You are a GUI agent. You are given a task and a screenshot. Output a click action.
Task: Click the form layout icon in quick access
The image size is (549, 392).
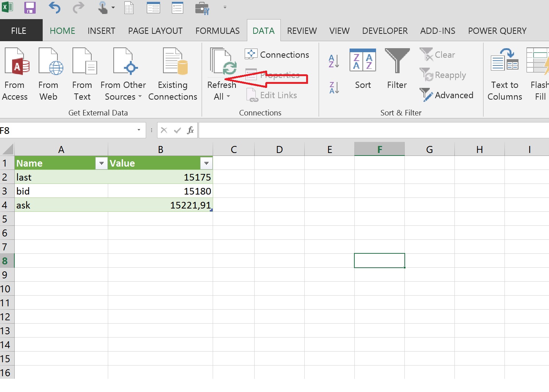(x=153, y=7)
